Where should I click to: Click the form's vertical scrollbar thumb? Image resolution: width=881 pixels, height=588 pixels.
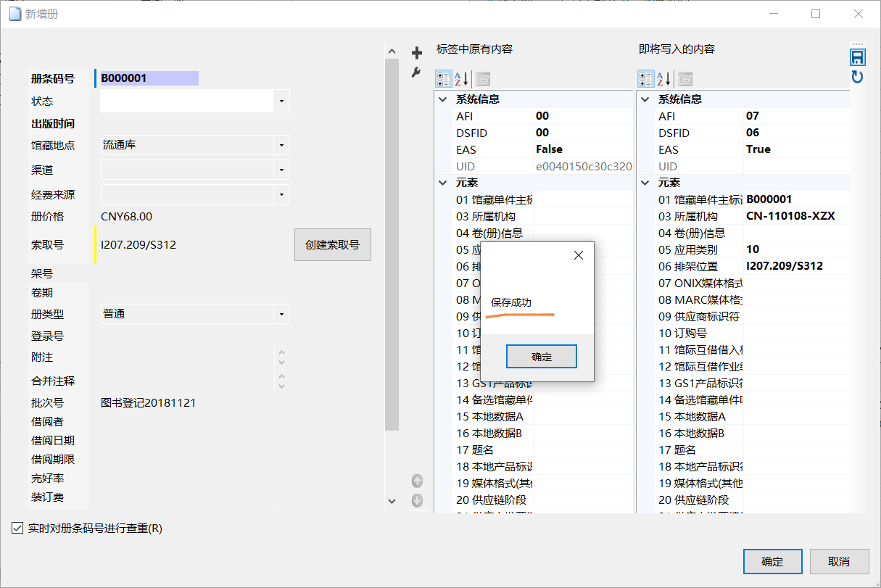[392, 245]
